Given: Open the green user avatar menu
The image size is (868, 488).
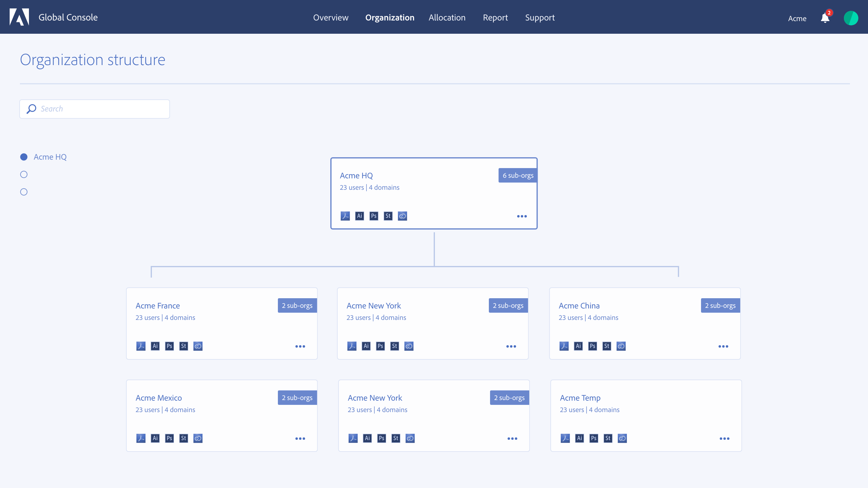Looking at the screenshot, I should point(851,18).
